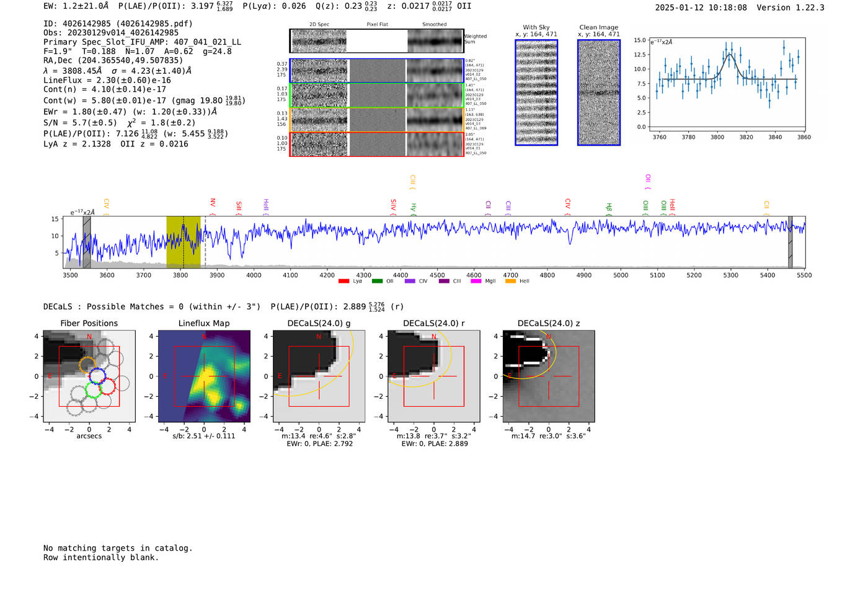The height and width of the screenshot is (591, 868).
Task: Select the blue-bordered 2D spectrum row
Action: [376, 71]
